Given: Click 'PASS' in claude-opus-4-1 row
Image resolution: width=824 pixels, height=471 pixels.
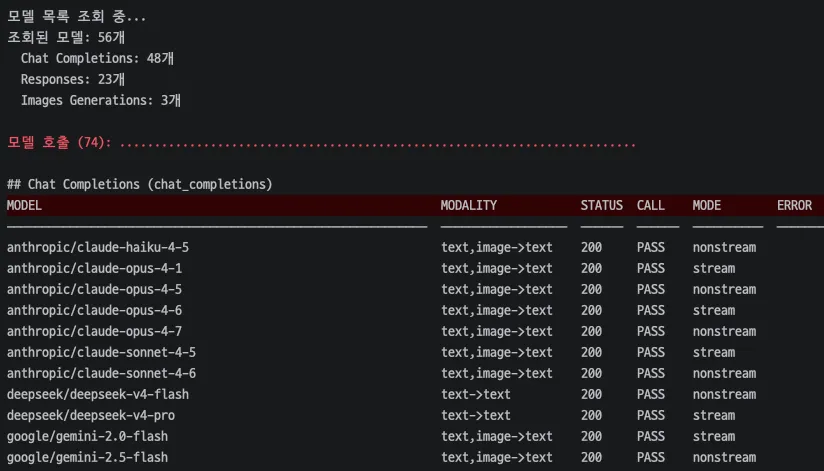Looking at the screenshot, I should tap(651, 268).
